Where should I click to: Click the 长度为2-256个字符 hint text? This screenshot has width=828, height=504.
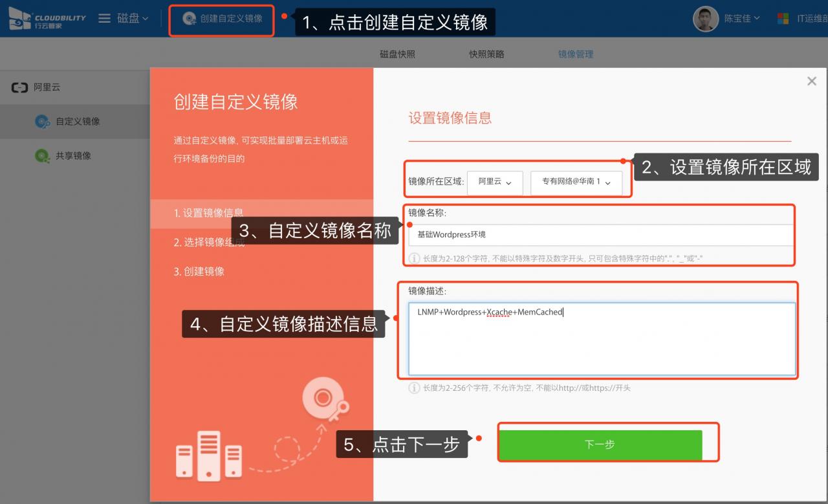tap(527, 388)
